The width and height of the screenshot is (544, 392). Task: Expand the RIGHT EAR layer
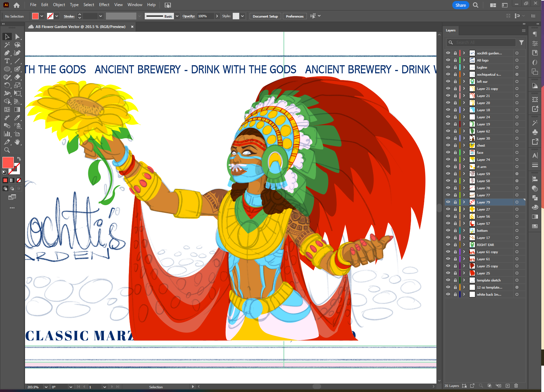pos(464,245)
